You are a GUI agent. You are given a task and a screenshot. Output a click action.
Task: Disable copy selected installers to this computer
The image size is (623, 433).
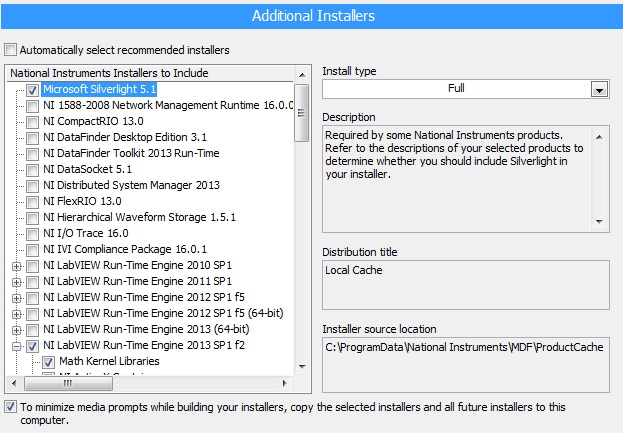coord(11,407)
